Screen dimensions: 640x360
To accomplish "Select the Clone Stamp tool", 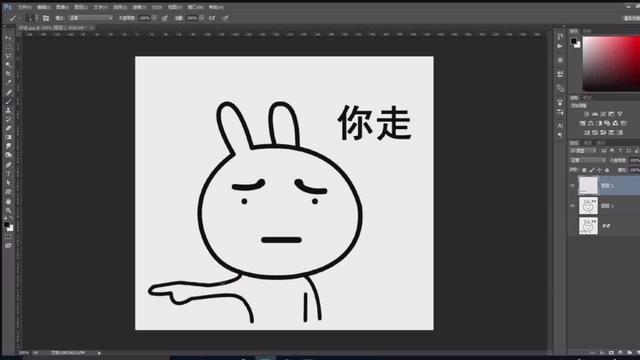I will [8, 110].
